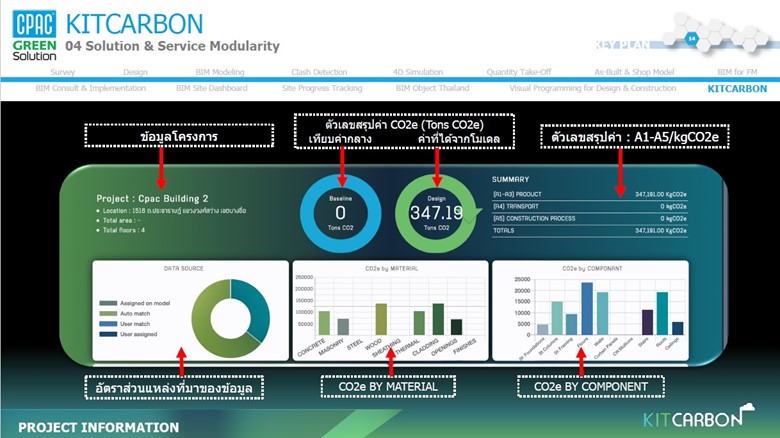Click the KEY PLAN label
This screenshot has width=780, height=438.
tap(622, 45)
